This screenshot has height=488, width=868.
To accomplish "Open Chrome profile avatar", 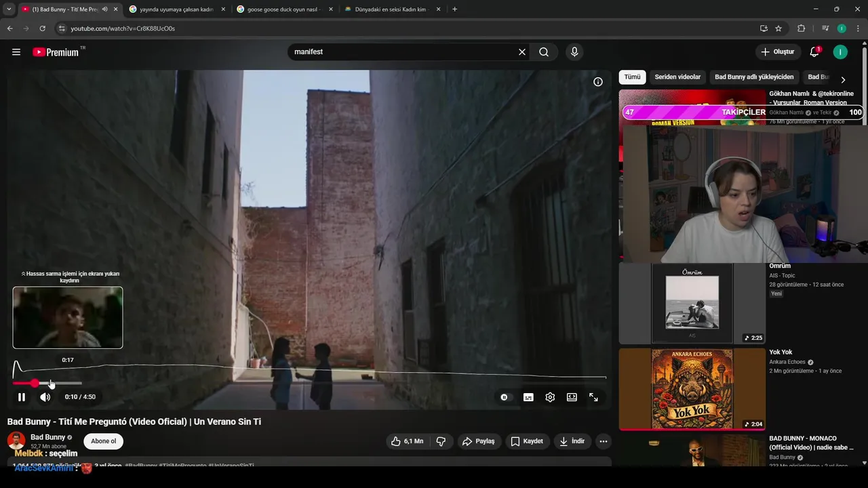I will point(842,28).
